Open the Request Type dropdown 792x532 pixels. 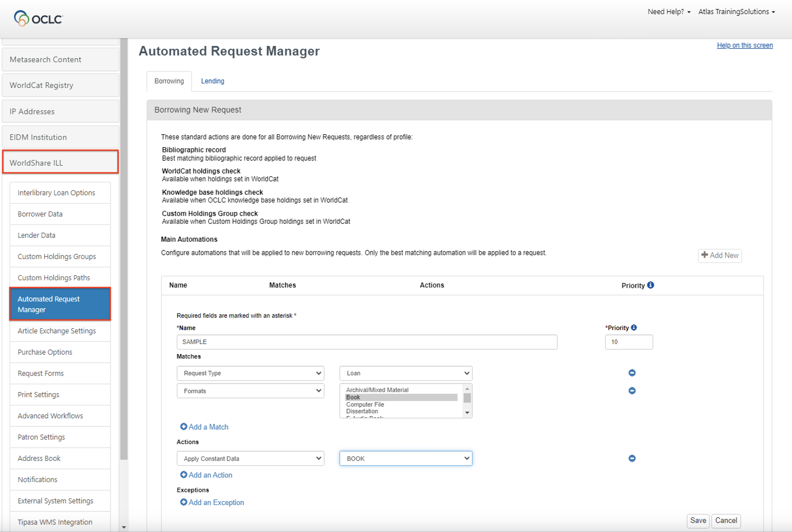250,373
